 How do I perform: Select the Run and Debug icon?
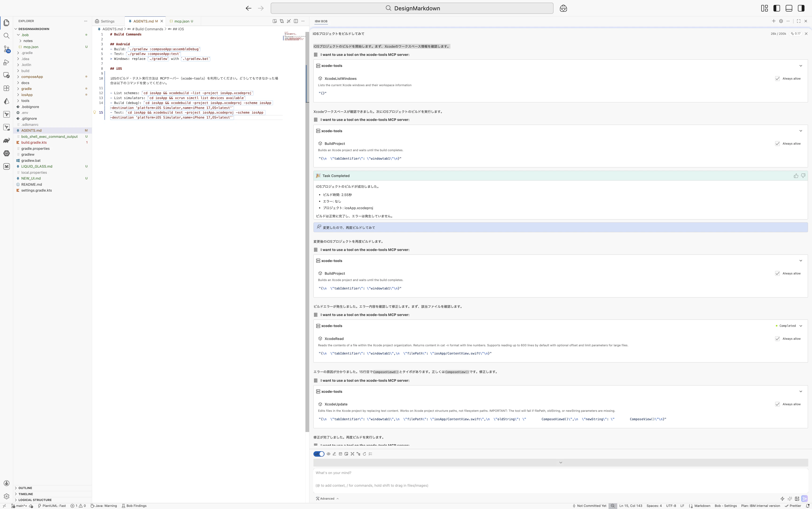coord(7,62)
